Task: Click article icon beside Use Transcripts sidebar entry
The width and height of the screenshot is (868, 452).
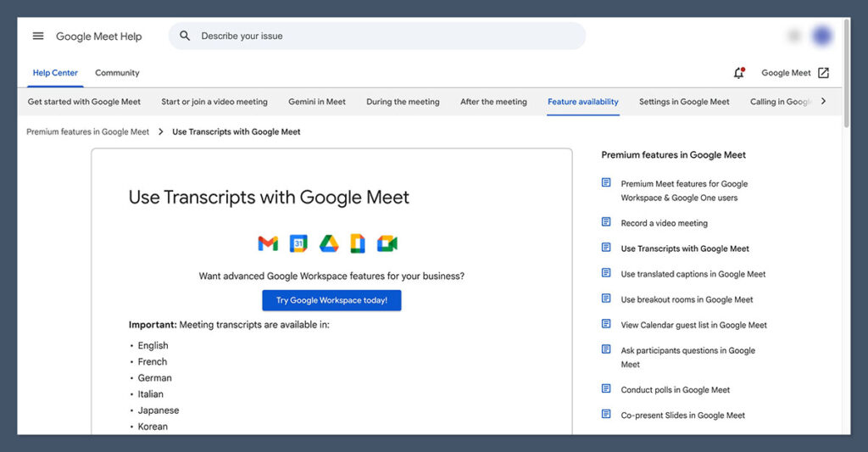Action: pos(606,248)
